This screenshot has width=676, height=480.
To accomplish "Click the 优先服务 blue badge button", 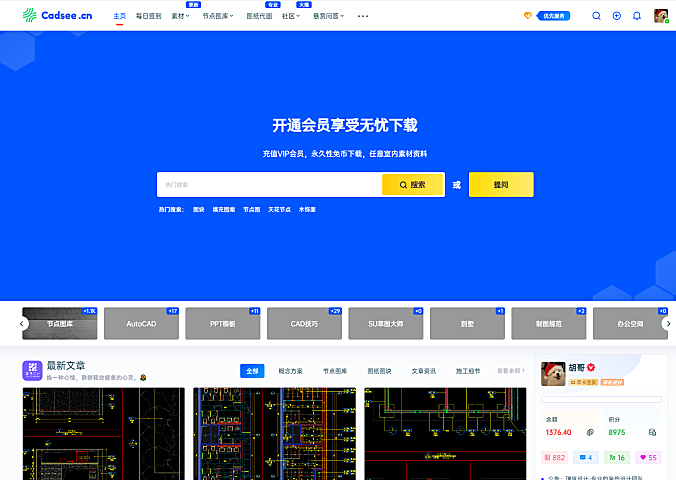I will (x=554, y=16).
